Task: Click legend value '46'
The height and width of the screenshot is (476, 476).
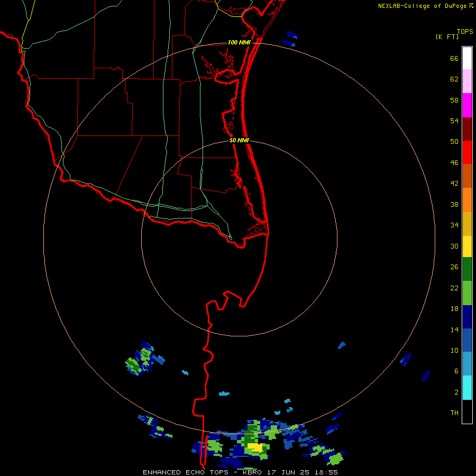Action: [x=454, y=163]
